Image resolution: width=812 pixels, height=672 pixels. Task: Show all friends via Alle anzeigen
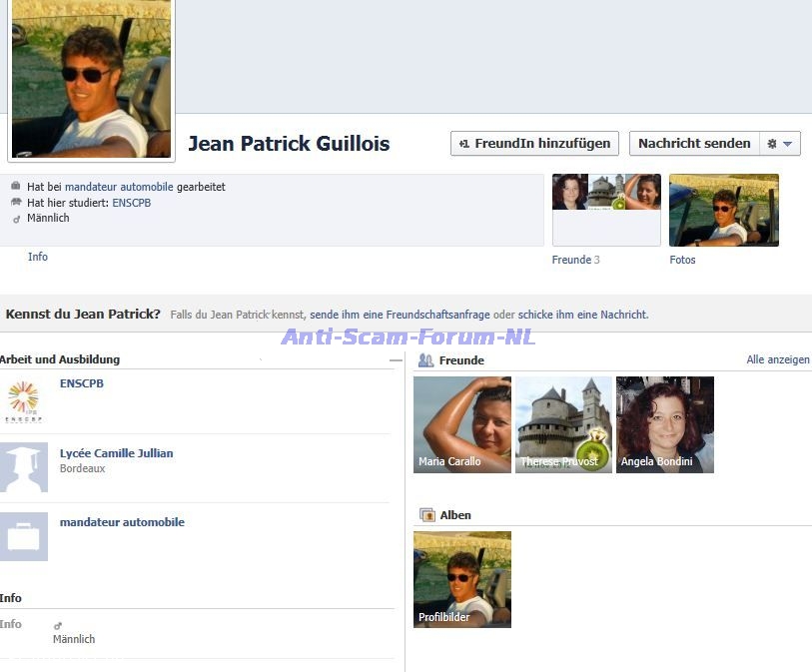click(x=777, y=360)
